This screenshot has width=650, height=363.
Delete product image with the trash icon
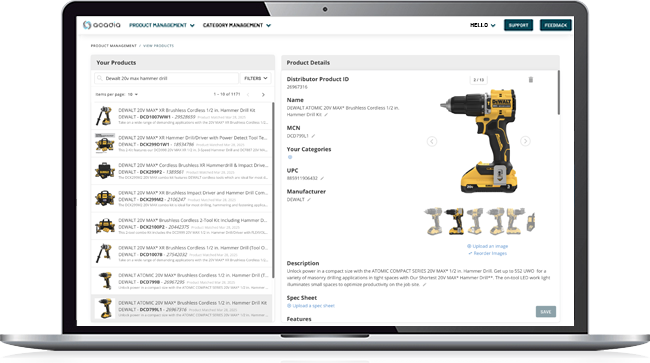531,80
